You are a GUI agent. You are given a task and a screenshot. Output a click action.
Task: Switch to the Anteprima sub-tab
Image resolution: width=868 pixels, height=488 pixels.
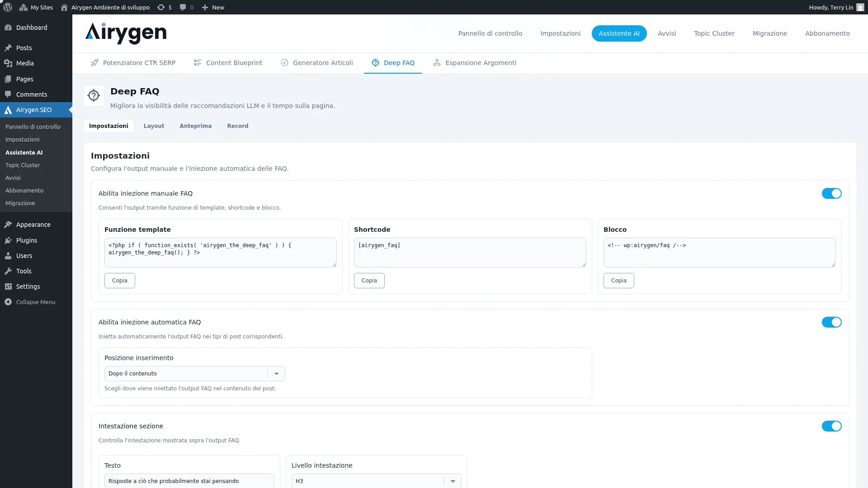coord(195,126)
